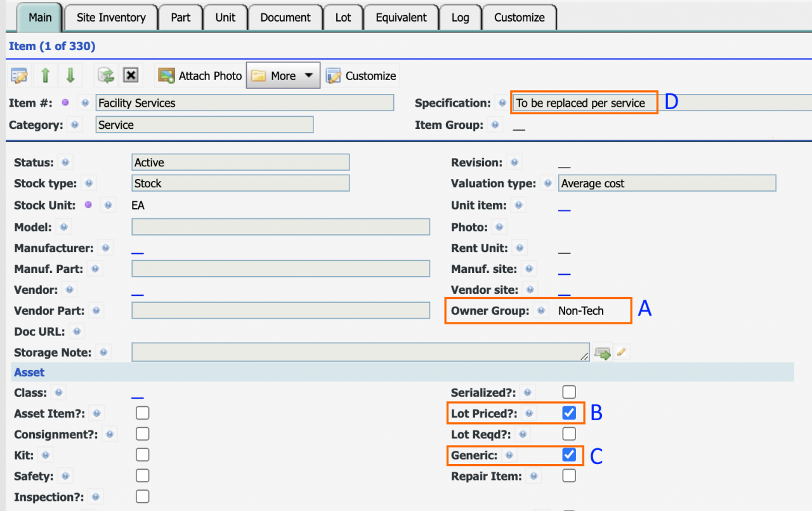This screenshot has height=511, width=812.
Task: Disable the Generic checkbox
Action: [569, 455]
